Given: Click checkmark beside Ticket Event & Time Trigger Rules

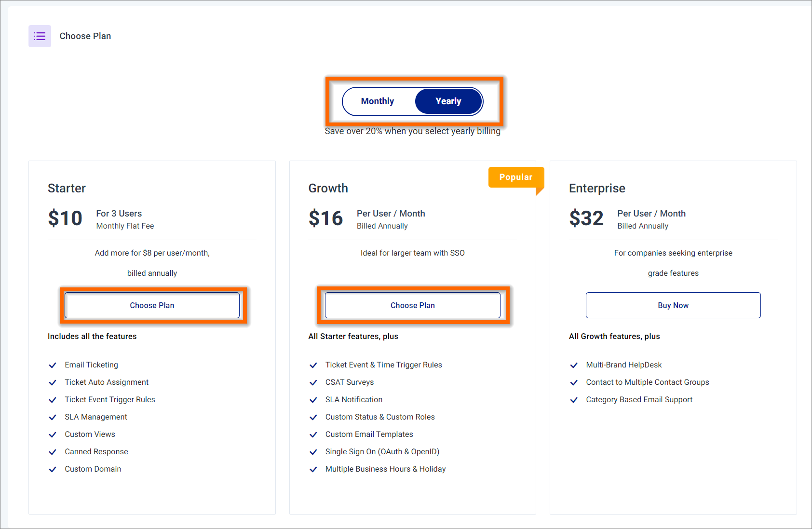Looking at the screenshot, I should pos(313,365).
